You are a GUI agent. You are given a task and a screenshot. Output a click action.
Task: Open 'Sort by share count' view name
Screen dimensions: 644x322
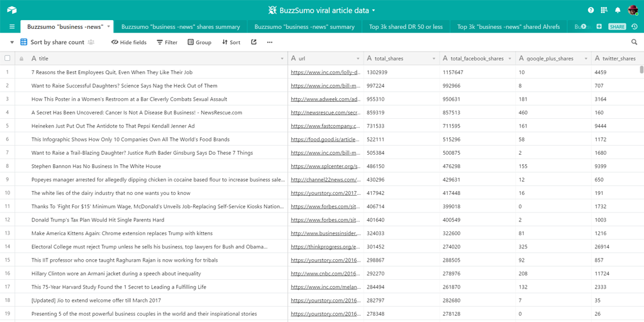click(x=57, y=42)
